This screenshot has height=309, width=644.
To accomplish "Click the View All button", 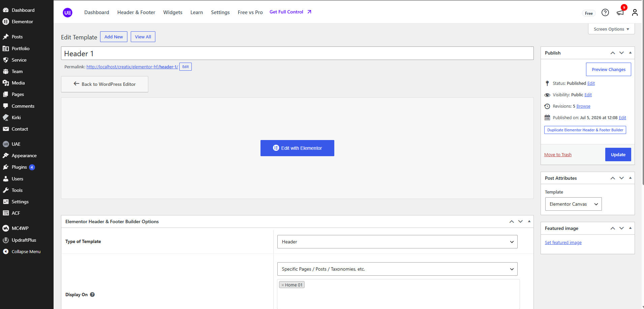I will (143, 37).
